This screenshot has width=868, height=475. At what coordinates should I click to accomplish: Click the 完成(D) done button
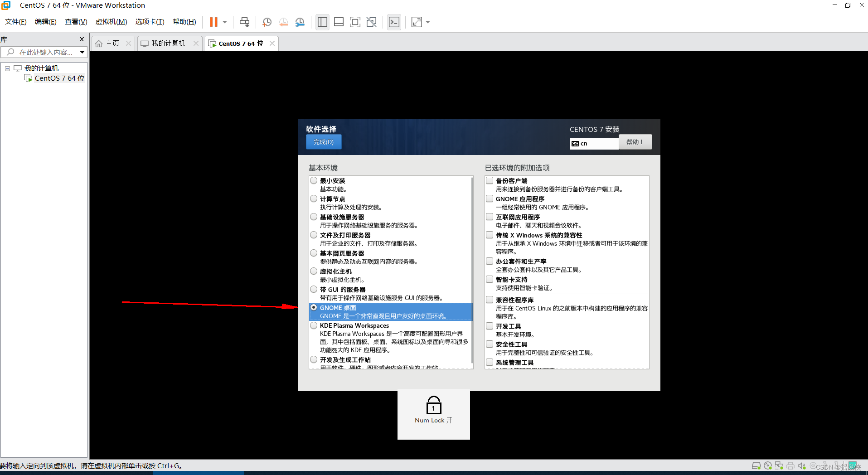[324, 142]
